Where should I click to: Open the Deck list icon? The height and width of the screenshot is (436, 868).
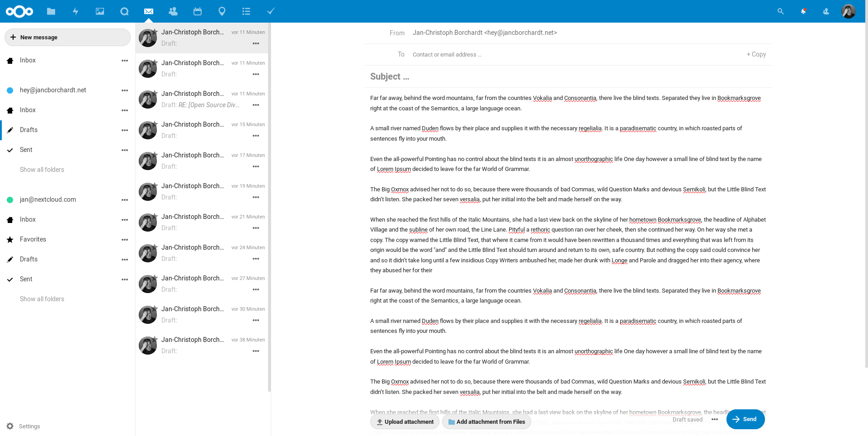(x=246, y=11)
